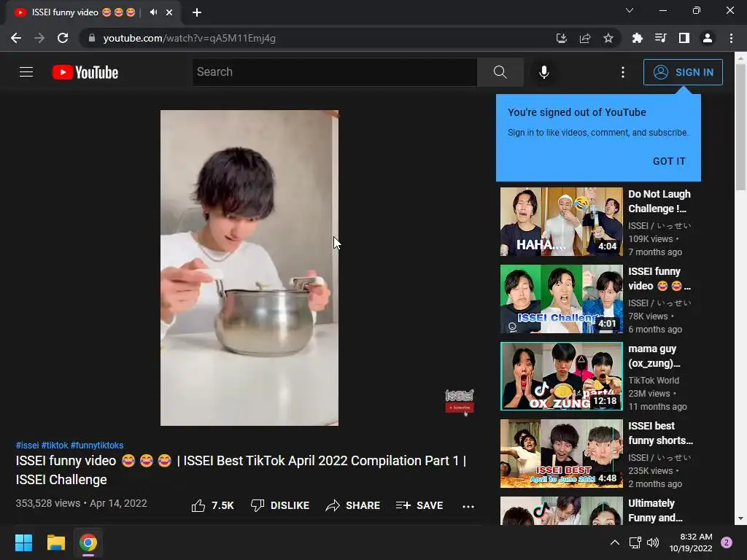
Task: Open File Explorer from taskbar
Action: [x=55, y=542]
